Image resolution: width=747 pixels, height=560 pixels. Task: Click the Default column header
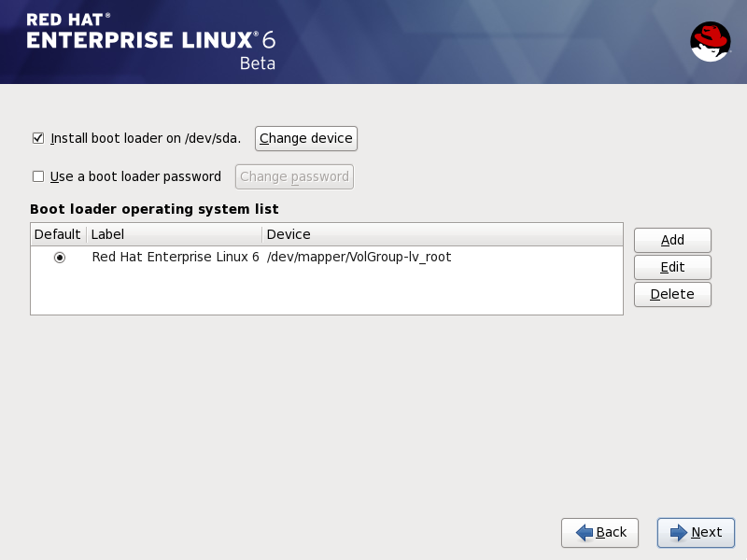(x=56, y=234)
